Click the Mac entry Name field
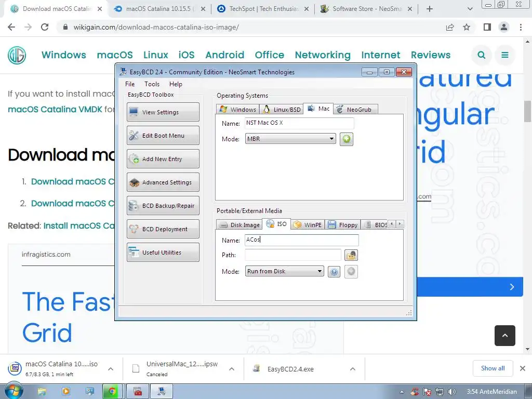 click(x=299, y=123)
